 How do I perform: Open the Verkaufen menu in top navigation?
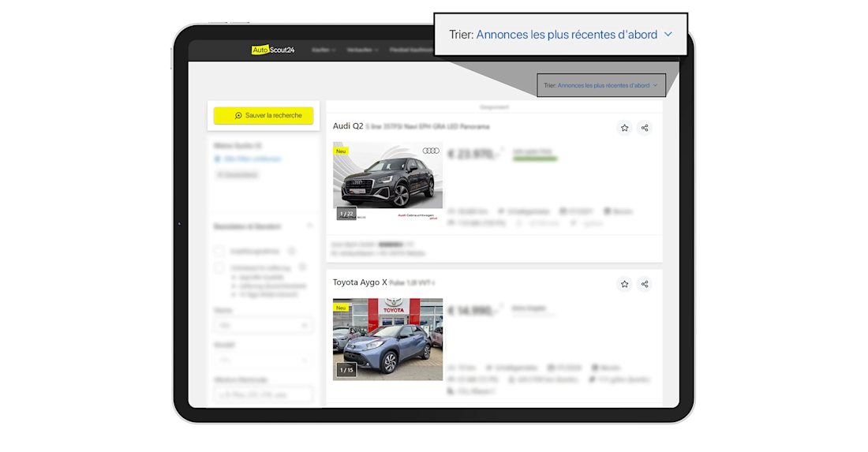362,50
